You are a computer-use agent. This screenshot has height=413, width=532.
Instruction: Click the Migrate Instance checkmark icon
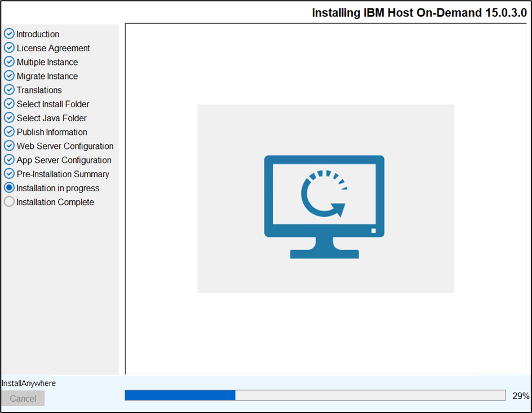[x=9, y=76]
